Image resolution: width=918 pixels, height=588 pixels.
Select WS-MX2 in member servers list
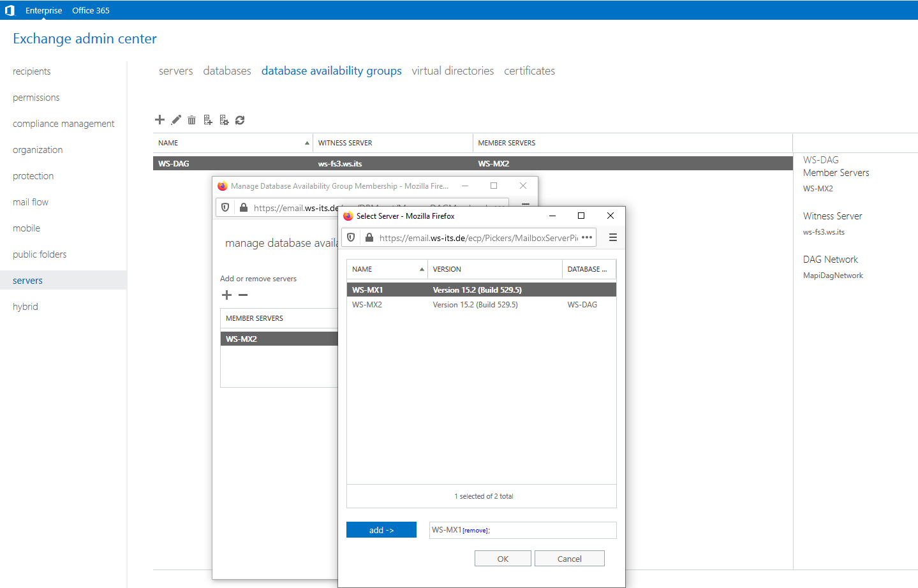click(279, 339)
